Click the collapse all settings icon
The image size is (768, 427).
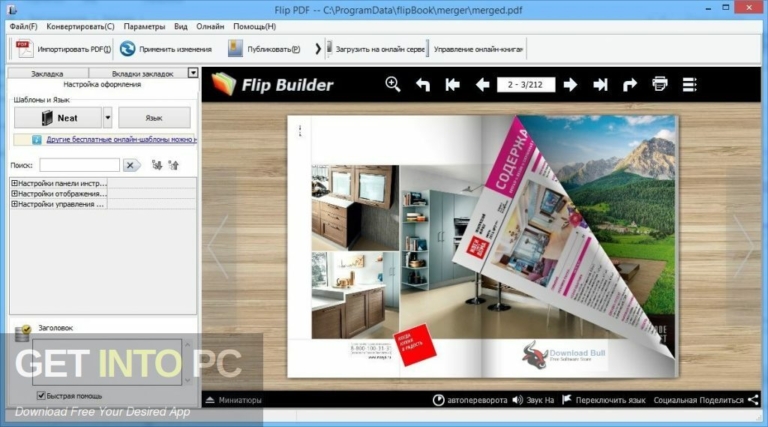coord(173,165)
